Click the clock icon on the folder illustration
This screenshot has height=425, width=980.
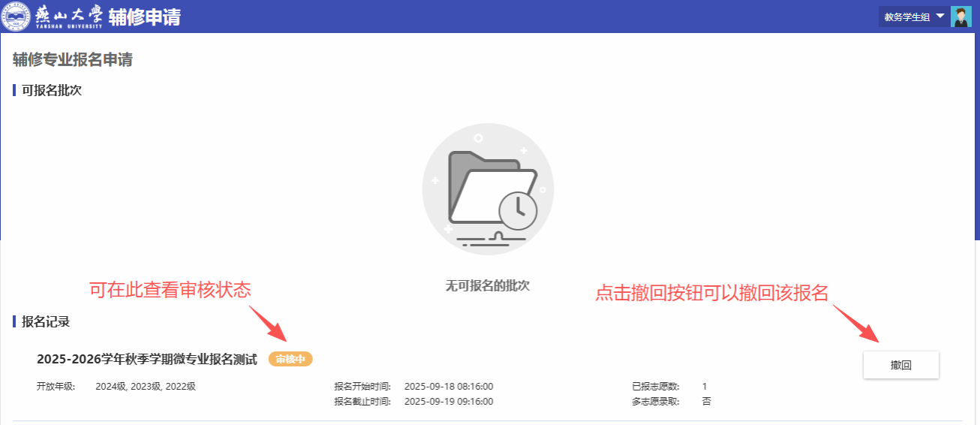pos(518,210)
